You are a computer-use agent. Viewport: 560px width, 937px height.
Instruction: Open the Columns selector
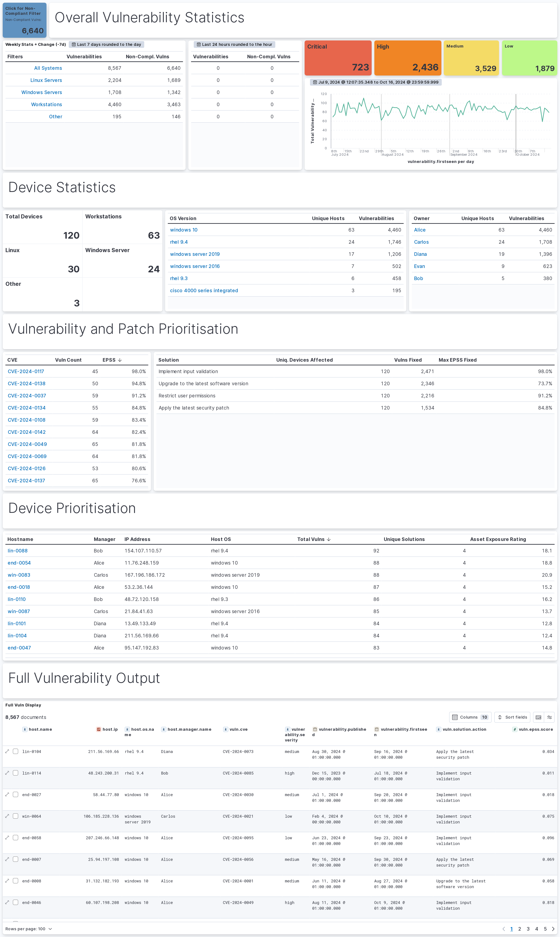(470, 717)
